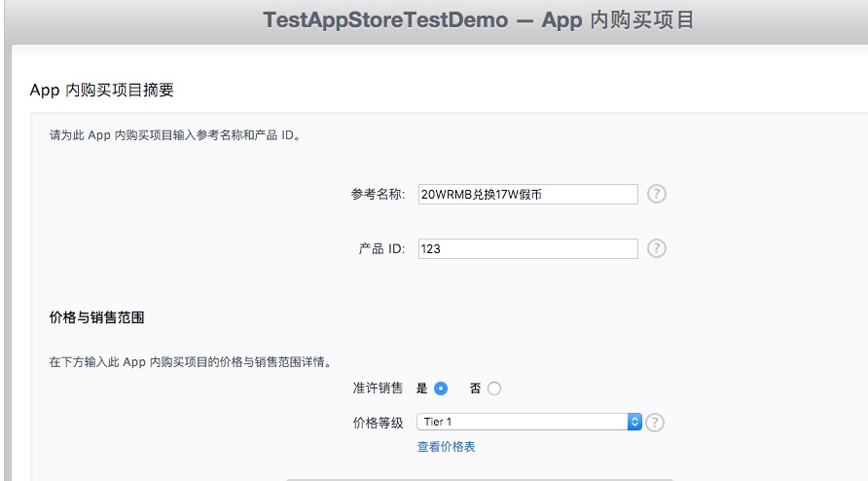The width and height of the screenshot is (868, 481).
Task: Click into the 产品 ID field showing 123
Action: click(527, 248)
